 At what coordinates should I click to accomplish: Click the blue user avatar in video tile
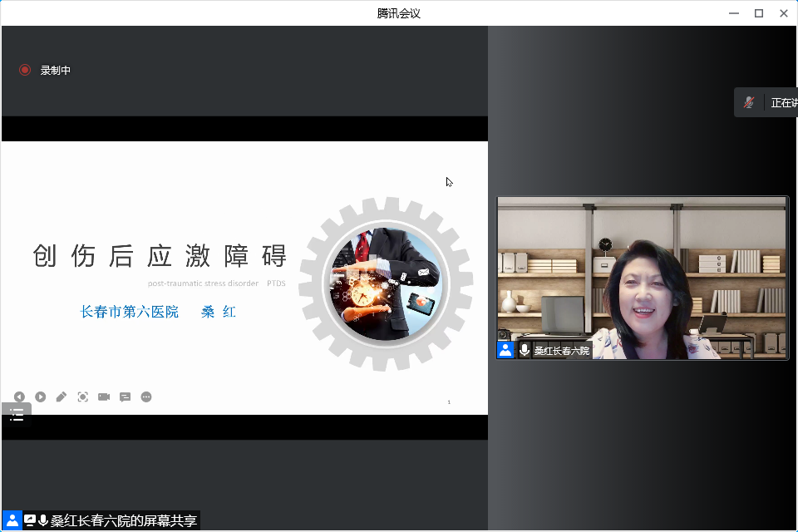(x=505, y=350)
